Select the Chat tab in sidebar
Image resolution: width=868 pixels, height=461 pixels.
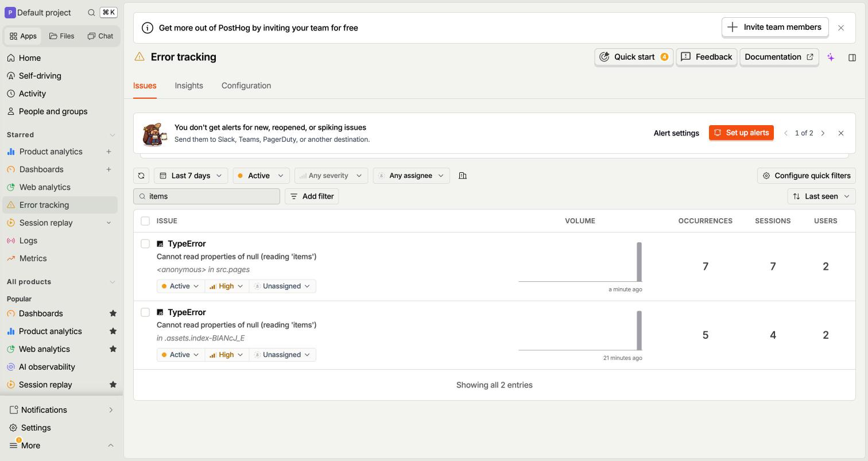tap(100, 36)
